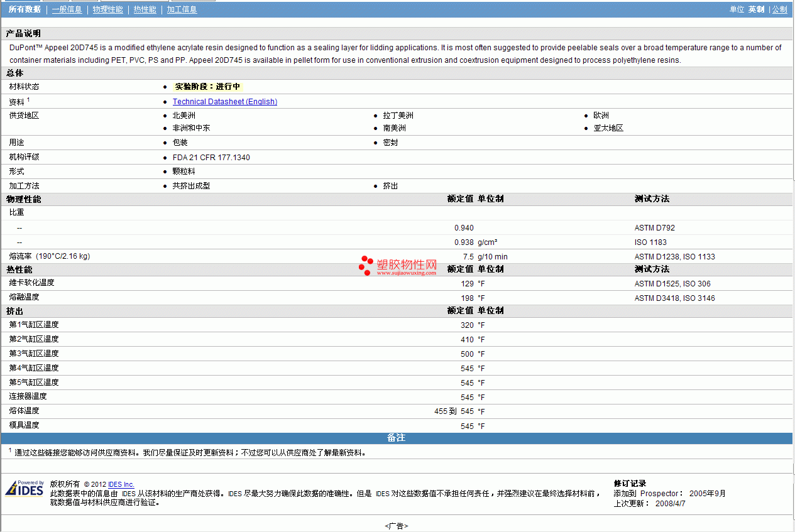Click the 0.940 specific gravity value

point(464,228)
